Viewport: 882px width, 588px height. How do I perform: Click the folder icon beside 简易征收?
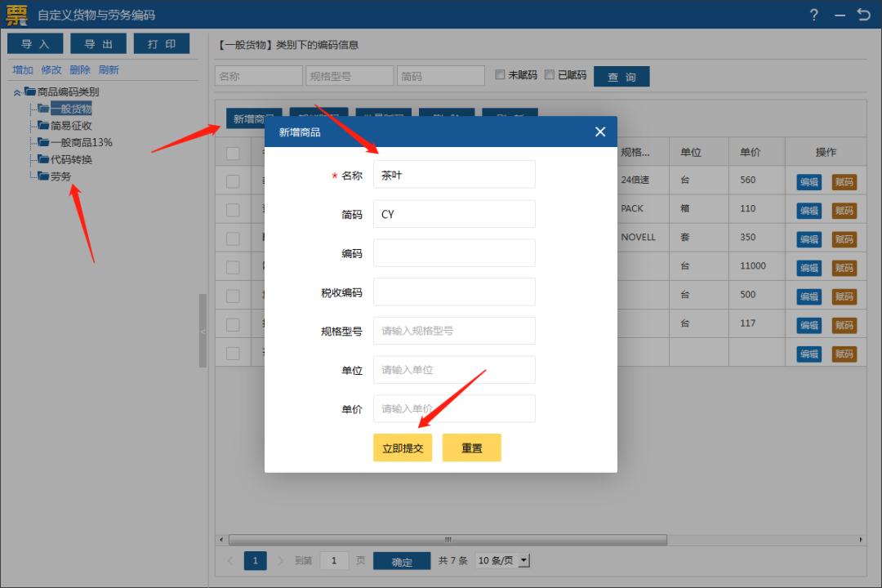click(x=45, y=126)
